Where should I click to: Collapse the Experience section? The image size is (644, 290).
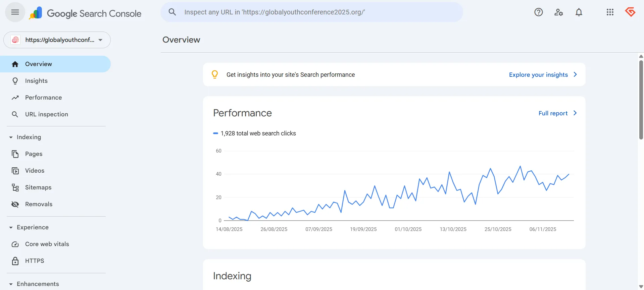pos(11,227)
